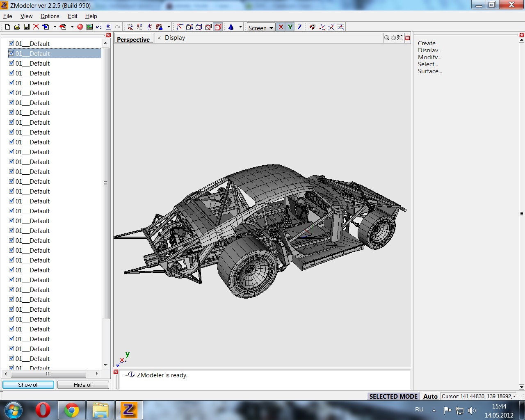525x420 pixels.
Task: Click the zoom magnifier icon in viewport
Action: point(386,38)
